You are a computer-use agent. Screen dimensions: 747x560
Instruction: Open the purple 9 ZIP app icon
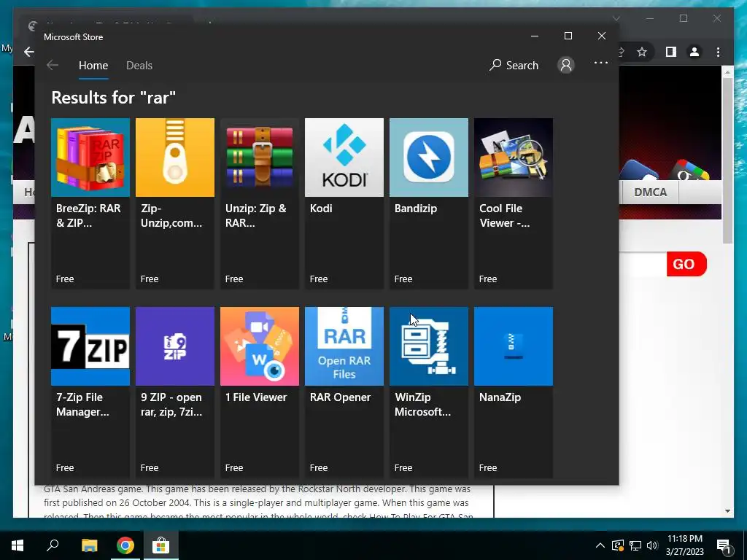pyautogui.click(x=175, y=346)
